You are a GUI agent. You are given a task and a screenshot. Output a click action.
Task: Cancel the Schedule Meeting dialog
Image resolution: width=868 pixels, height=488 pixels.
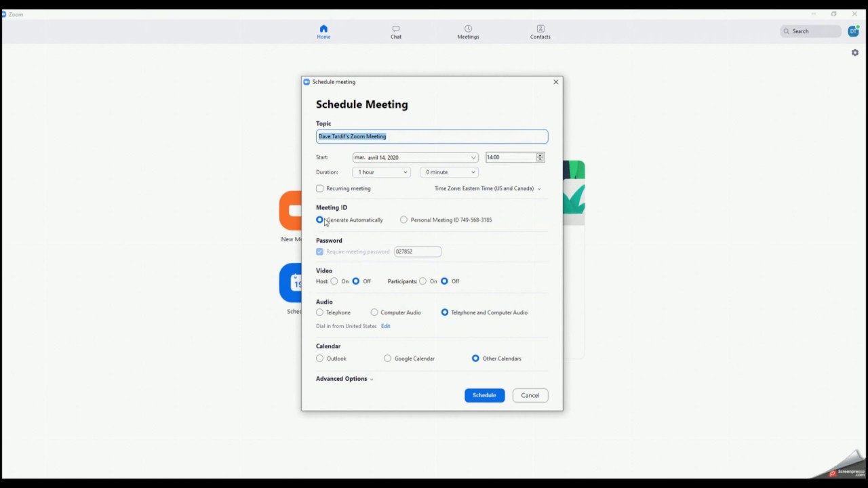(530, 395)
